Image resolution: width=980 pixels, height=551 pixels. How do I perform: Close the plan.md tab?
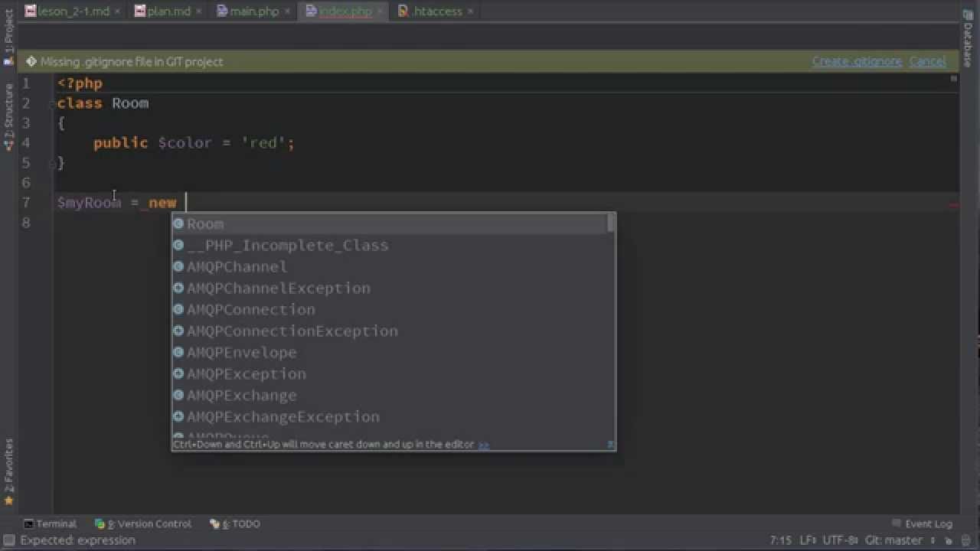pyautogui.click(x=201, y=11)
